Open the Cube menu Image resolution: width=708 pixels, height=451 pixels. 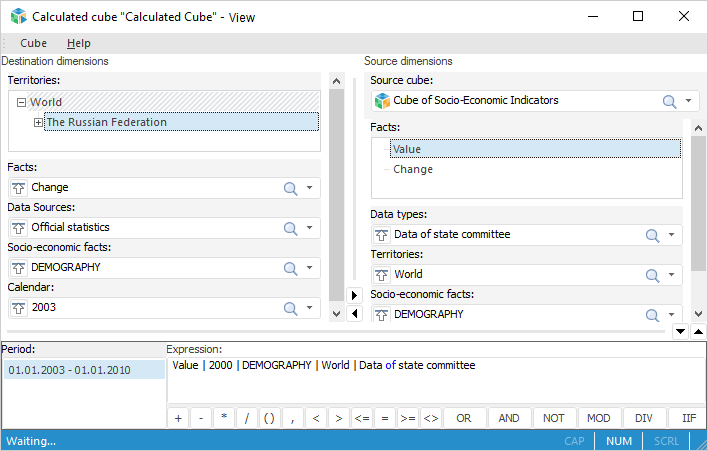click(33, 43)
